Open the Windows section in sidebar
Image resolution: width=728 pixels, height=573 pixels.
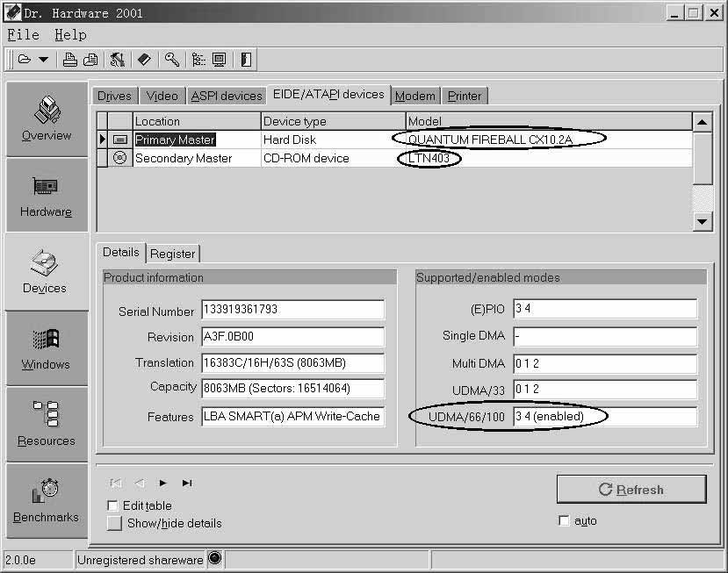pyautogui.click(x=47, y=348)
